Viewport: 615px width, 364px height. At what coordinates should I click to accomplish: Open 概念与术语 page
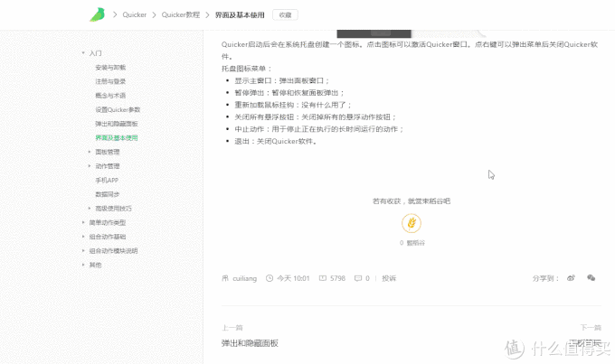[110, 96]
